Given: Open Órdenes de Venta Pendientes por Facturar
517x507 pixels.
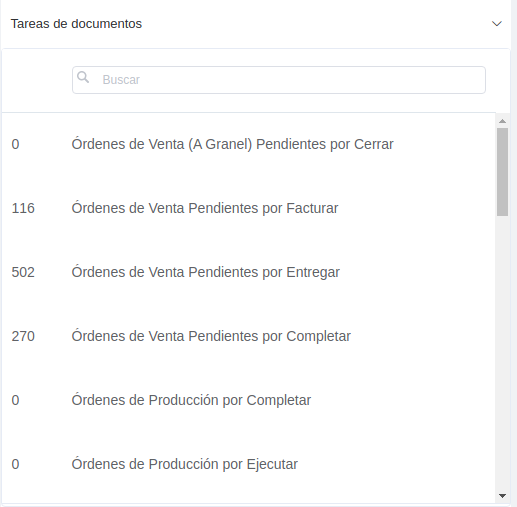Looking at the screenshot, I should click(x=205, y=208).
